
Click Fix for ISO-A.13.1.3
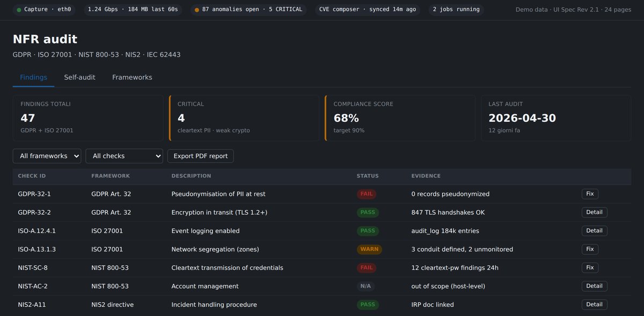point(590,249)
